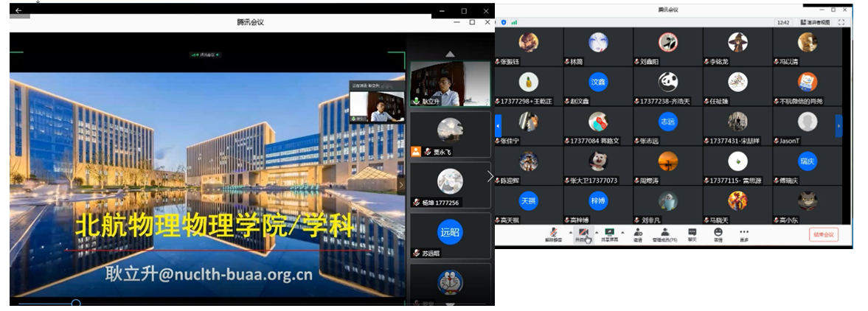Screen dimensions: 868x311
Task: Select 苏远昭 participant tile in sidebar
Action: [x=450, y=235]
